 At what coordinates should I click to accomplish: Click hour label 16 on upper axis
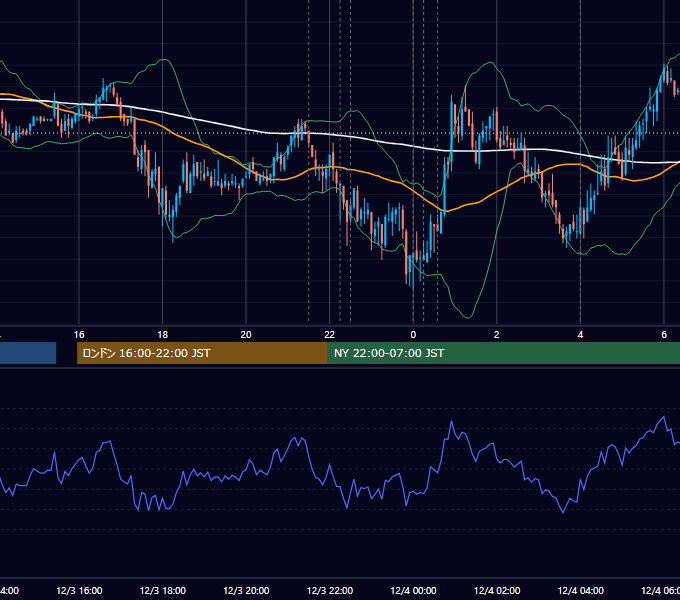coord(79,335)
